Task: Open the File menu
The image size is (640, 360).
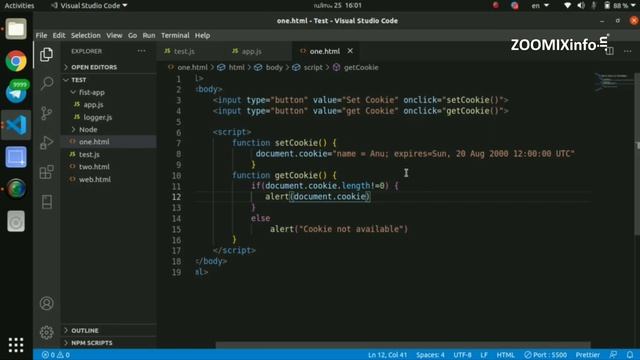Action: click(x=41, y=36)
